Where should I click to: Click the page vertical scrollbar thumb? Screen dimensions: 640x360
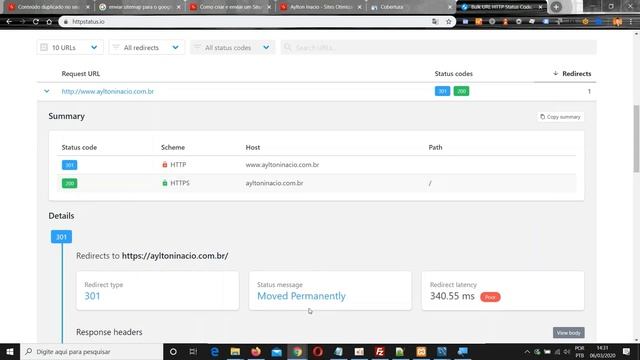tap(636, 139)
